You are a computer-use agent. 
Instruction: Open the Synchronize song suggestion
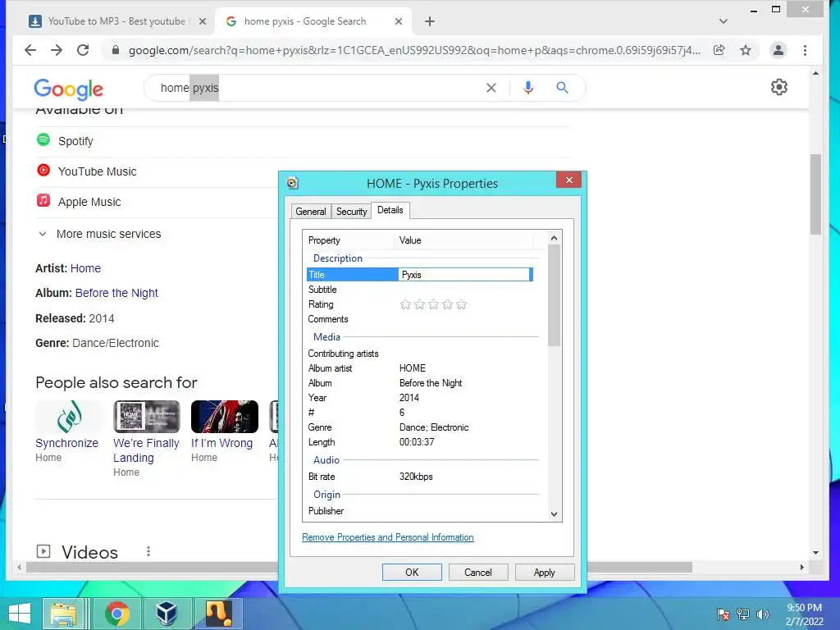coord(67,431)
